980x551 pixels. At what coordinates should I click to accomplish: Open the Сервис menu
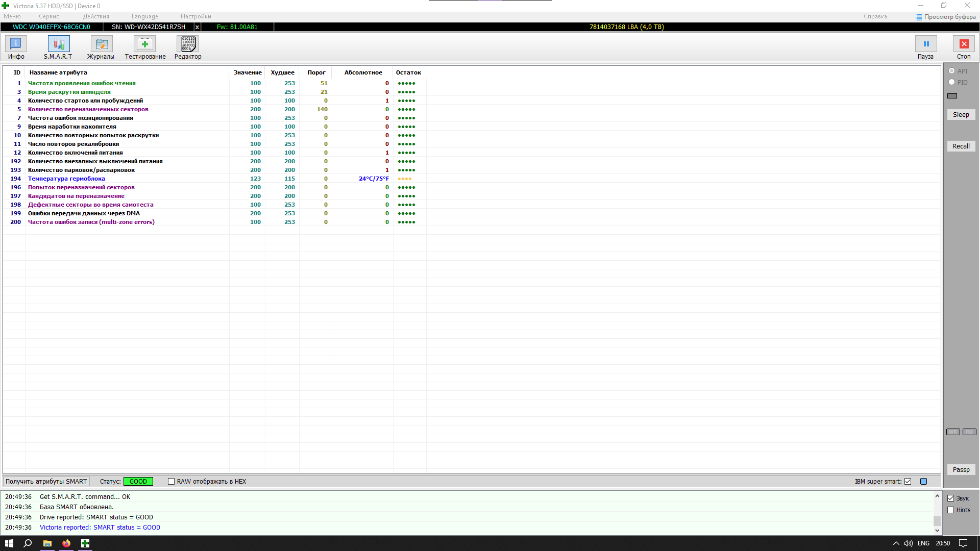[48, 16]
